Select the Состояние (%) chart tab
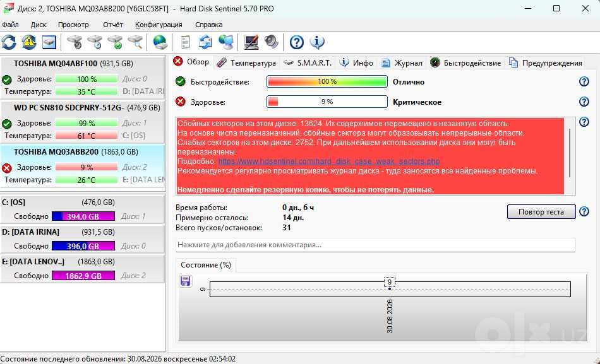600x364 pixels. click(x=206, y=265)
